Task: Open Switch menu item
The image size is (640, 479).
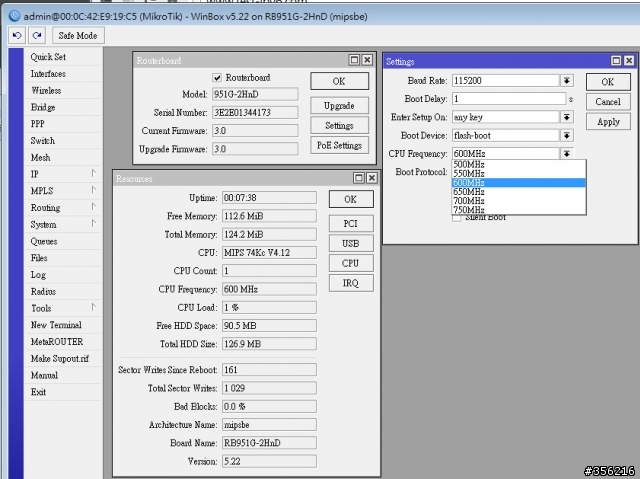Action: pyautogui.click(x=63, y=140)
